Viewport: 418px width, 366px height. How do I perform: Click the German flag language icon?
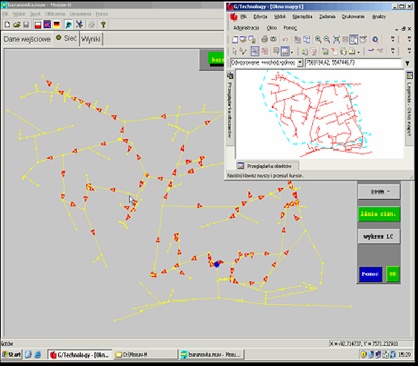tap(57, 25)
